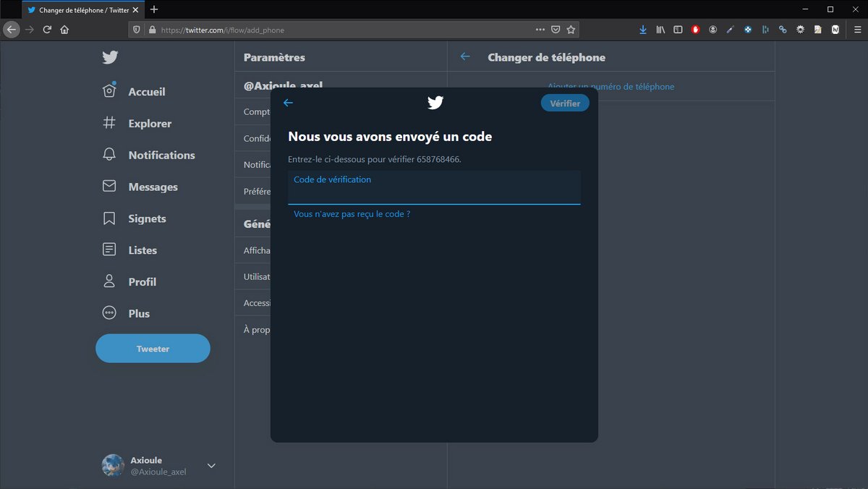This screenshot has width=868, height=489.
Task: Open Accueil in the sidebar
Action: pyautogui.click(x=147, y=92)
